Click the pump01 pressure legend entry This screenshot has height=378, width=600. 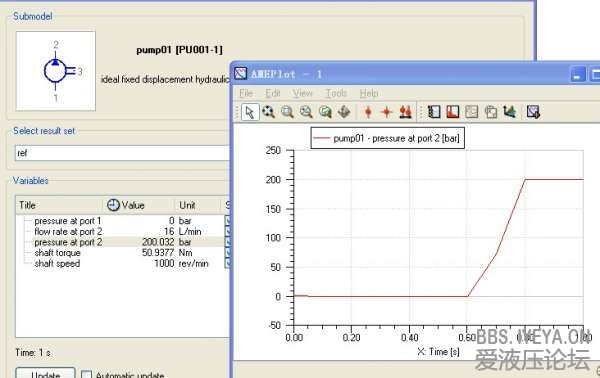tap(388, 138)
